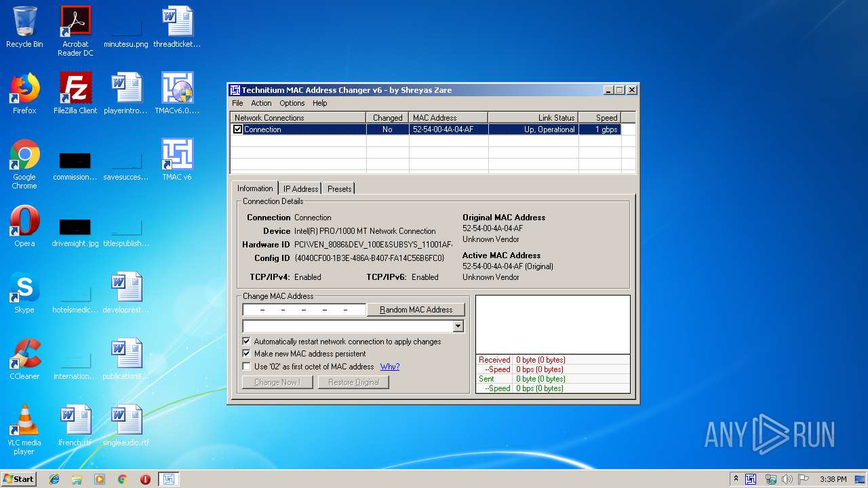Launch Opera desktop shortcut
Screen dimensions: 868x488
[24, 226]
